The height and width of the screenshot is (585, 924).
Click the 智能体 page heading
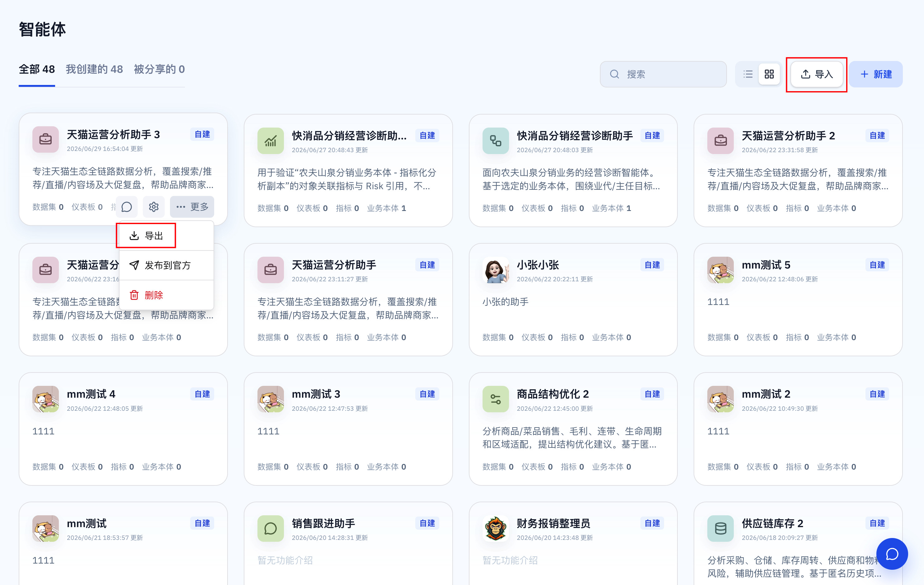point(42,30)
